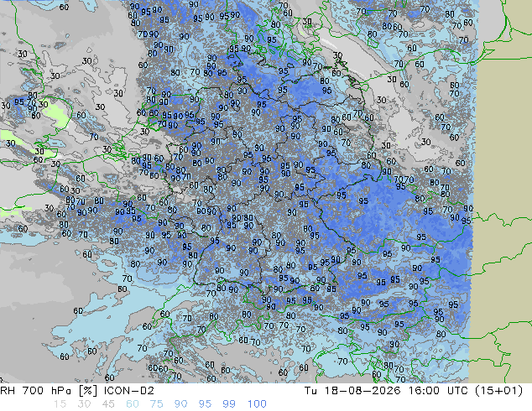The width and height of the screenshot is (532, 411).
Task: Click the 99 value in the bottom legend
Action: tap(229, 404)
